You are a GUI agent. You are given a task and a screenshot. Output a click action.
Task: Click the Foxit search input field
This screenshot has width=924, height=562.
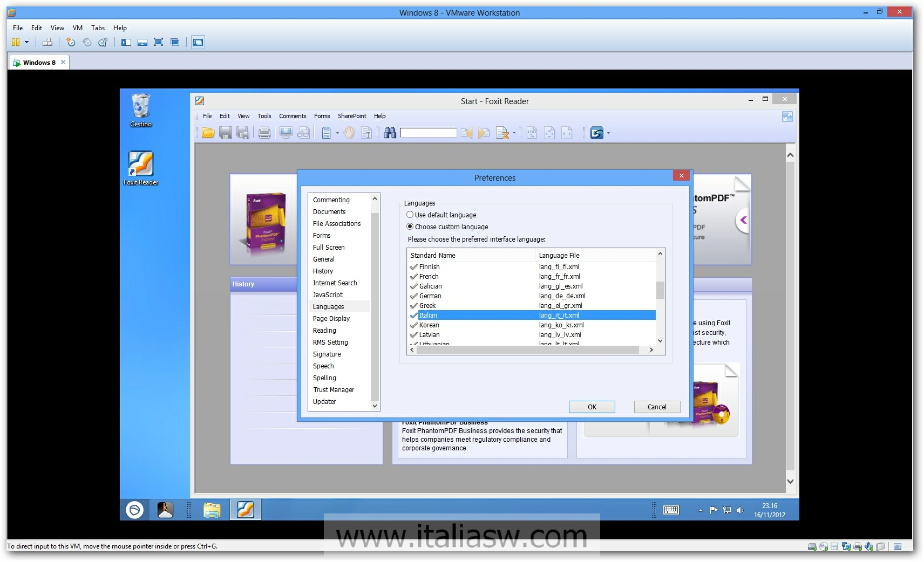click(428, 133)
